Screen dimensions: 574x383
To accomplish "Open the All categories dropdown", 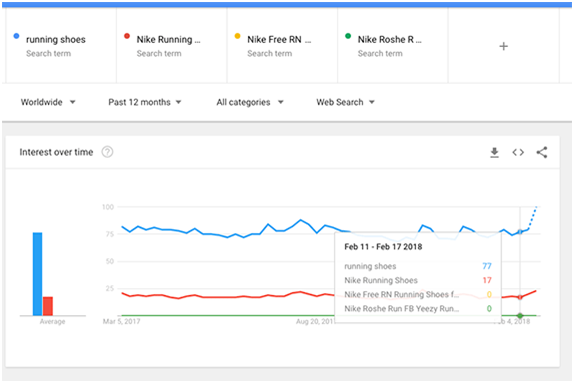I will [x=250, y=102].
